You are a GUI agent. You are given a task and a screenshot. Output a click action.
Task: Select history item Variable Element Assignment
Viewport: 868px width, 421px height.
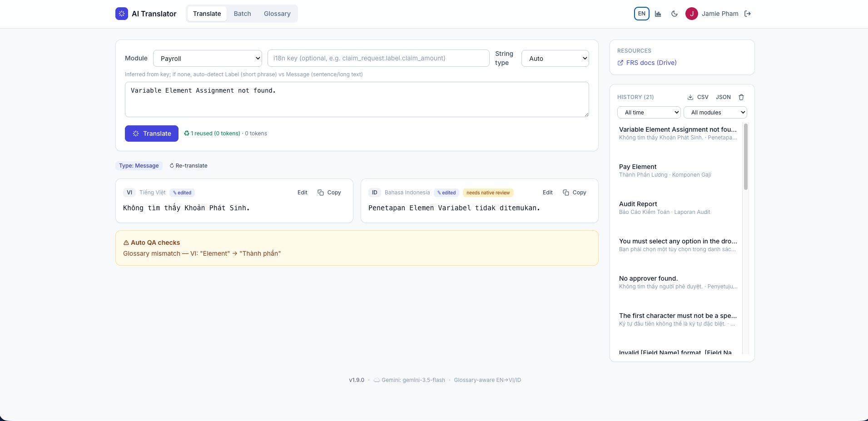[678, 133]
